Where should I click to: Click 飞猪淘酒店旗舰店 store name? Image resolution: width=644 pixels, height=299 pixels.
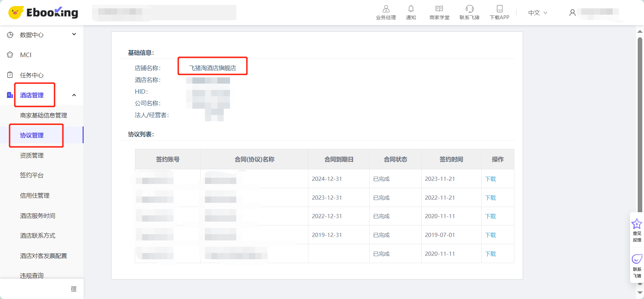[213, 68]
